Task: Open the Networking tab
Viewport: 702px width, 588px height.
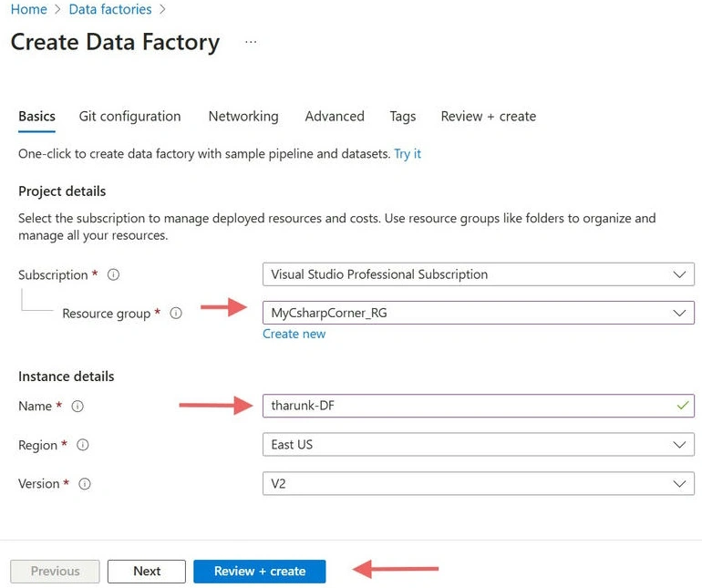Action: [243, 117]
